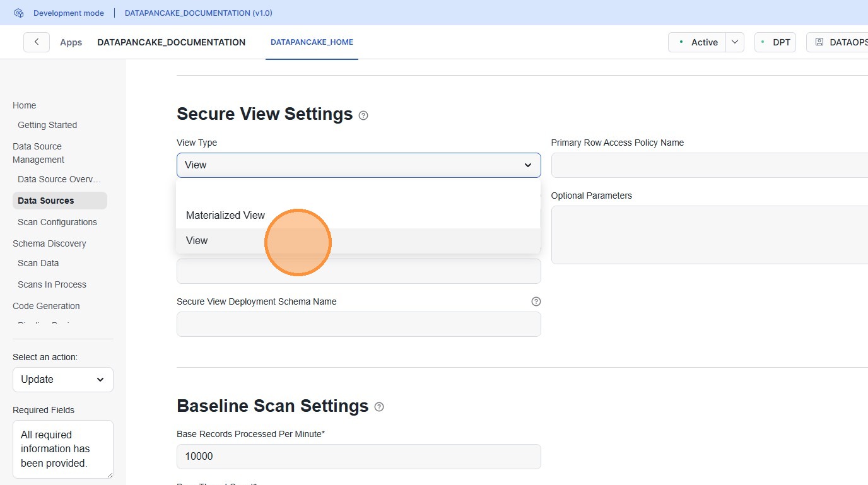Click the help icon for Deployment Schema Name
This screenshot has height=485, width=868.
536,301
